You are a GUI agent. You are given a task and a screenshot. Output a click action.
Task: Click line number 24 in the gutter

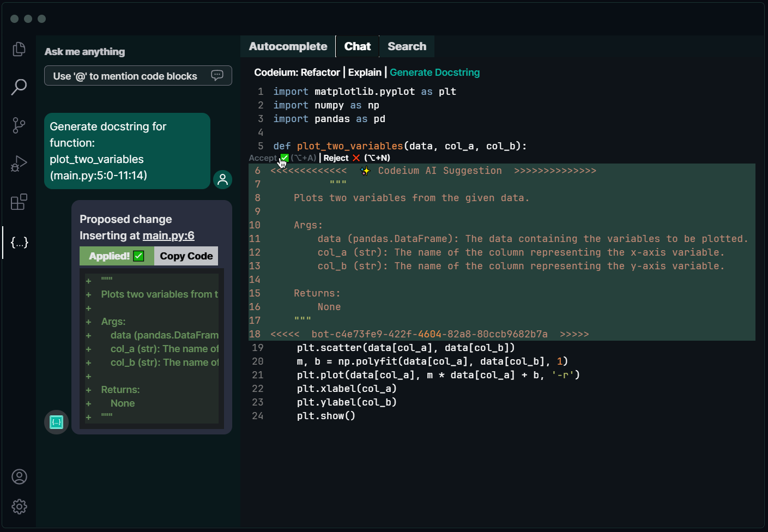pyautogui.click(x=257, y=416)
